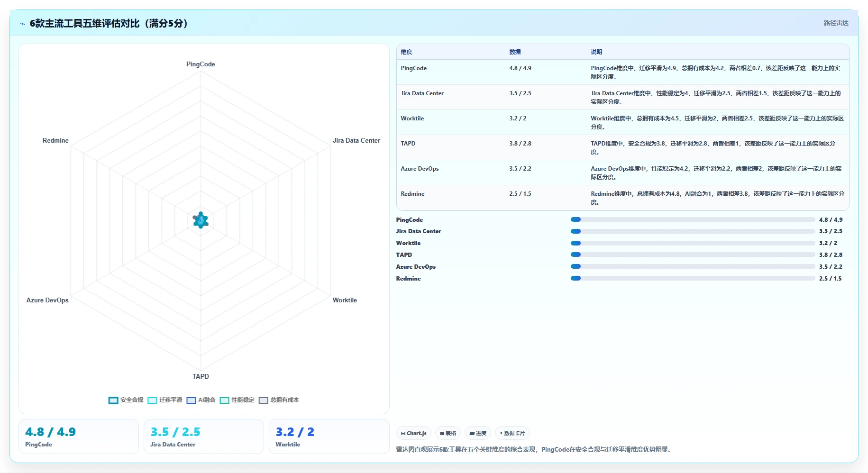Screen dimensions: 868x473
Task: Click the 3.2 / 2 value beside Worktile bar
Action: click(828, 243)
